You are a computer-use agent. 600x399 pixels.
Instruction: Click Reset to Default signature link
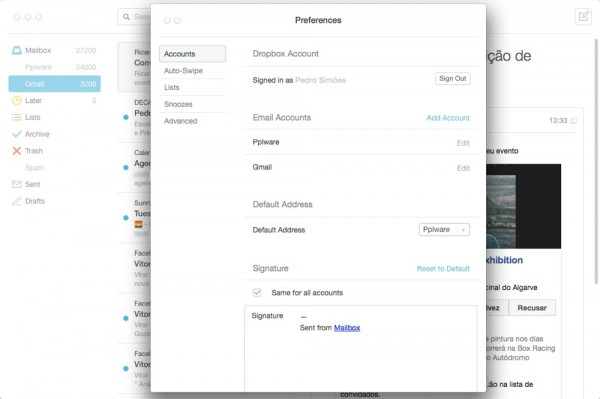click(443, 269)
